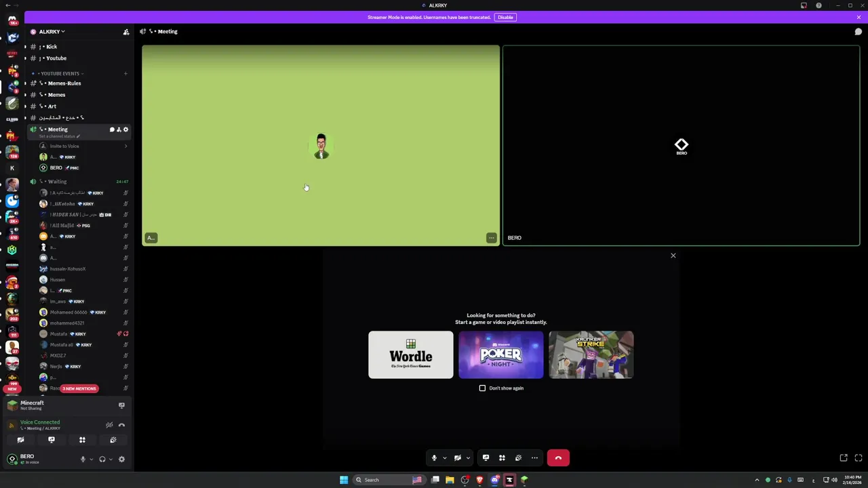Turn on camera in the call control bar

pos(458,458)
